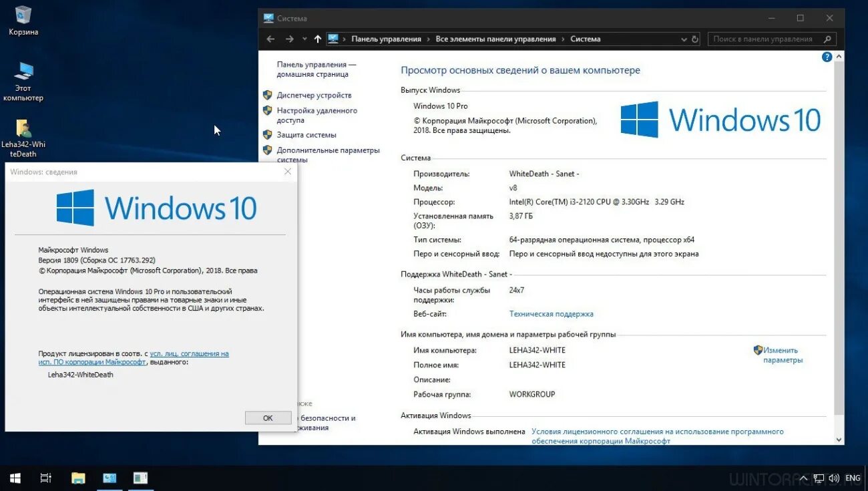Navigate to "Все элементы панели управления" breadcrumb
The image size is (868, 491).
pos(495,39)
